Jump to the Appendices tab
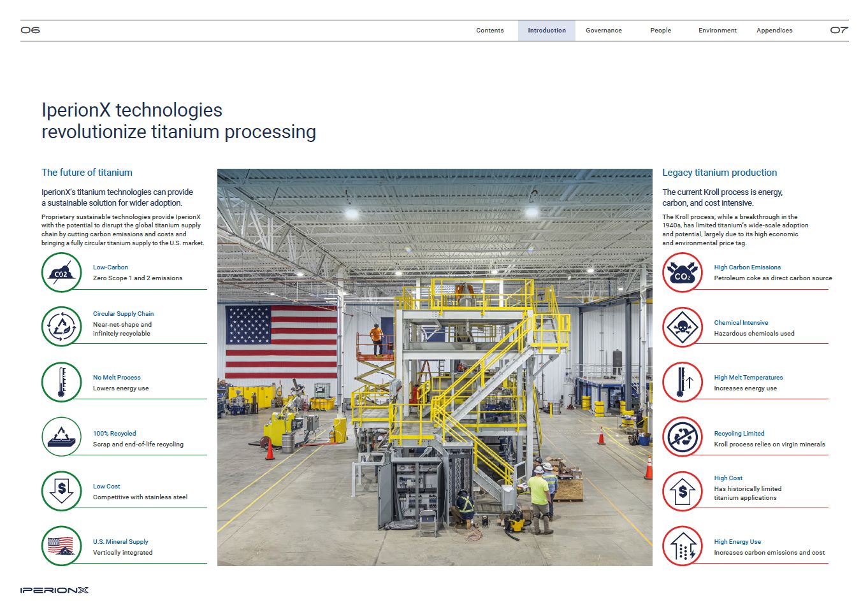Viewport: 868px width, 612px height. click(x=774, y=31)
